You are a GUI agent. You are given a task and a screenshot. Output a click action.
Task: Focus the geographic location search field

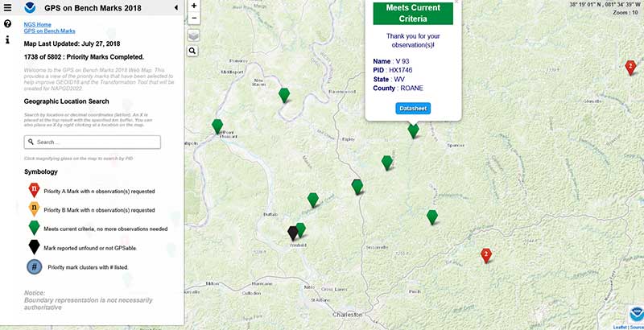click(93, 142)
